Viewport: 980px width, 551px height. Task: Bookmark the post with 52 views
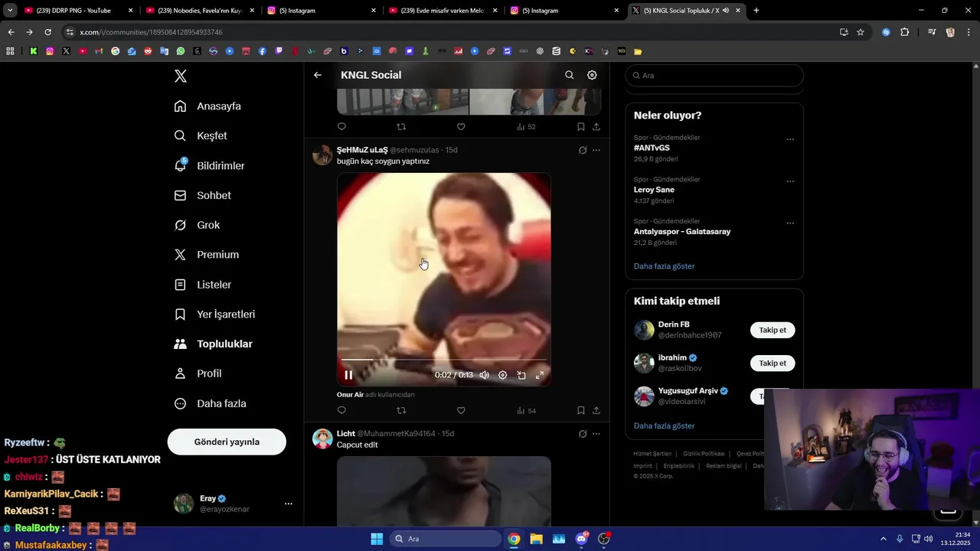pos(580,127)
